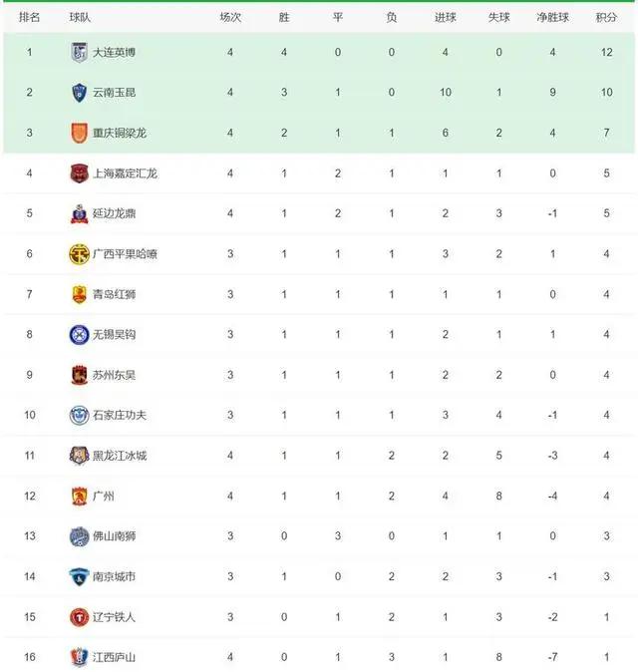Click the 广州 team name link

(104, 497)
